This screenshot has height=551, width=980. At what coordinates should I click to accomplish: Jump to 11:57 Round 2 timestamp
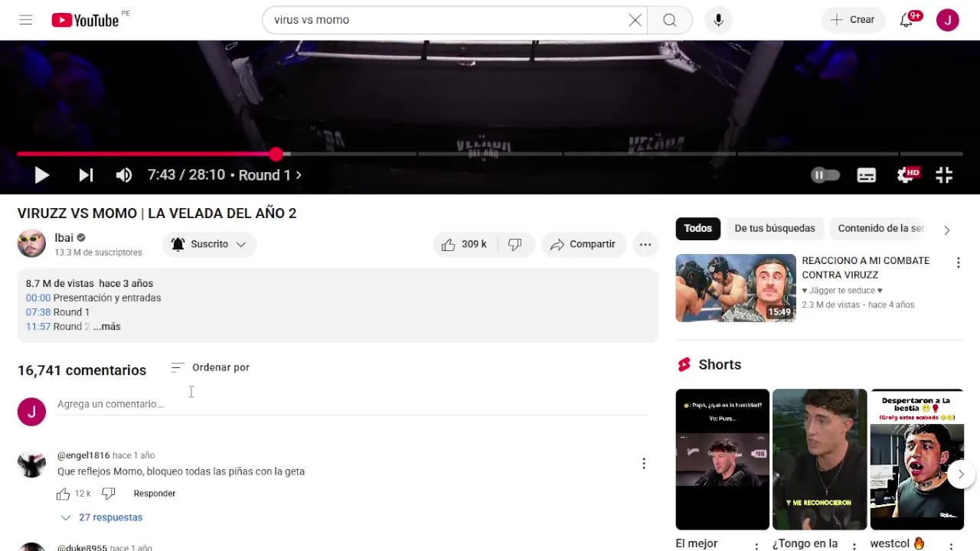pyautogui.click(x=38, y=327)
